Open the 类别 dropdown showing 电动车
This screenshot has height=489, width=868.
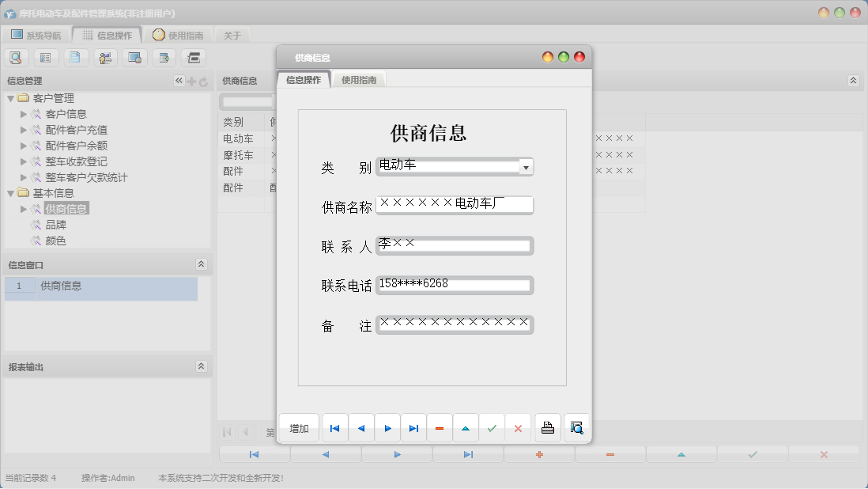(526, 167)
